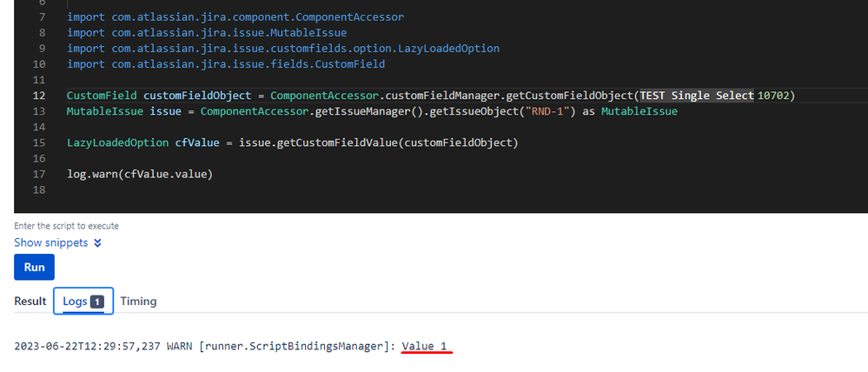Expand the Show snippets link
The height and width of the screenshot is (372, 868).
point(57,242)
